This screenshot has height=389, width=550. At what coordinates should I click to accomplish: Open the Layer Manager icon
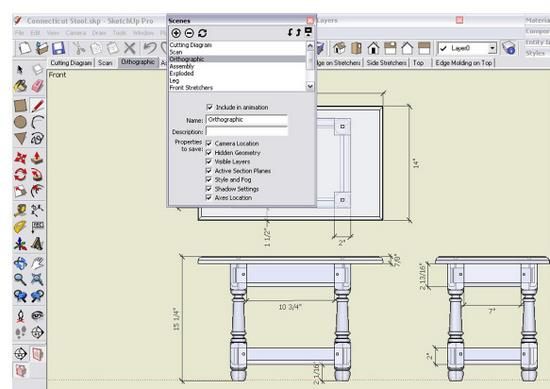[508, 48]
